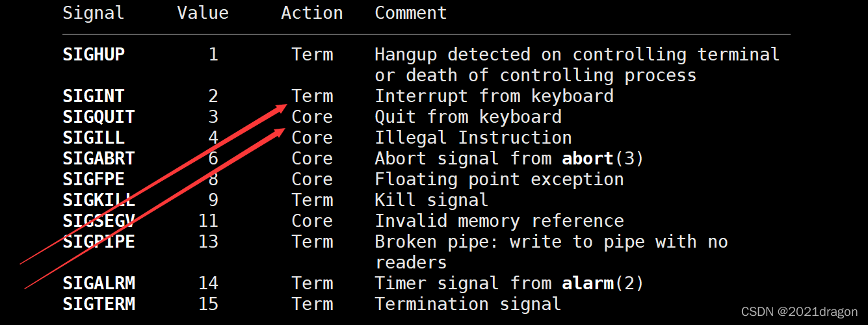The width and height of the screenshot is (868, 325).
Task: Click the "Kill signal" comment text
Action: [432, 200]
